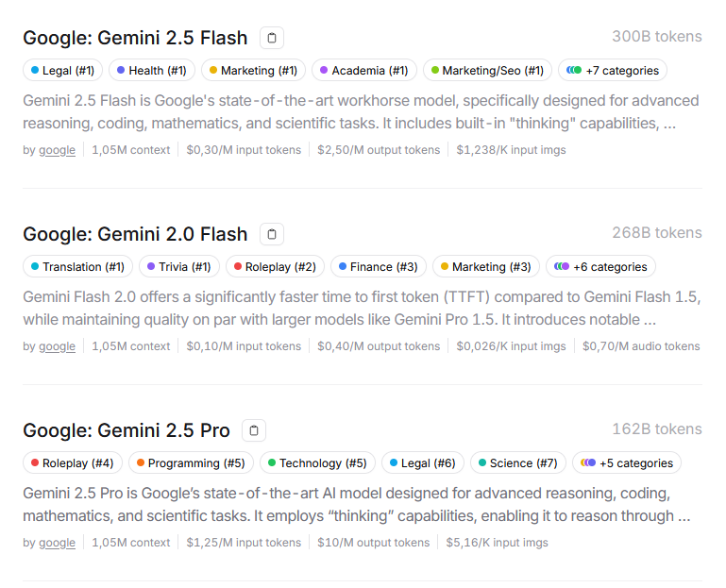
Task: Select the Trivia (#1) category tag
Action: pos(179,266)
